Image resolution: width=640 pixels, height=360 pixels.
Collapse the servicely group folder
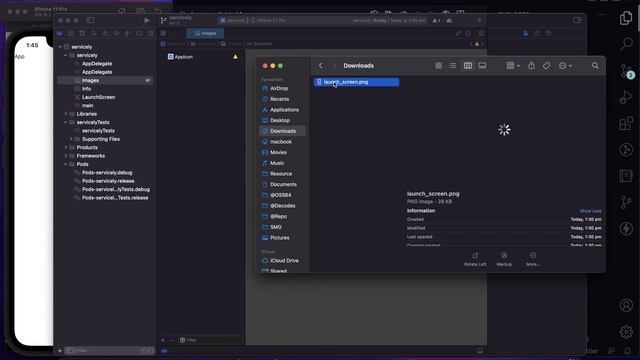pyautogui.click(x=65, y=55)
